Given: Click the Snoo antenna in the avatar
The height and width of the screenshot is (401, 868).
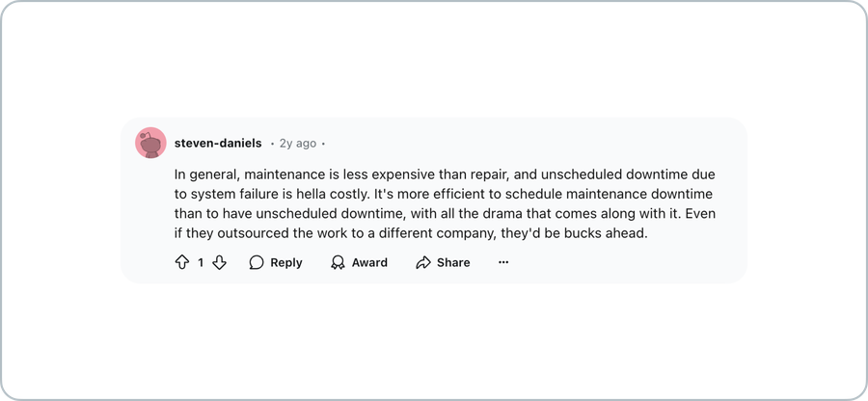Looking at the screenshot, I should point(144,136).
